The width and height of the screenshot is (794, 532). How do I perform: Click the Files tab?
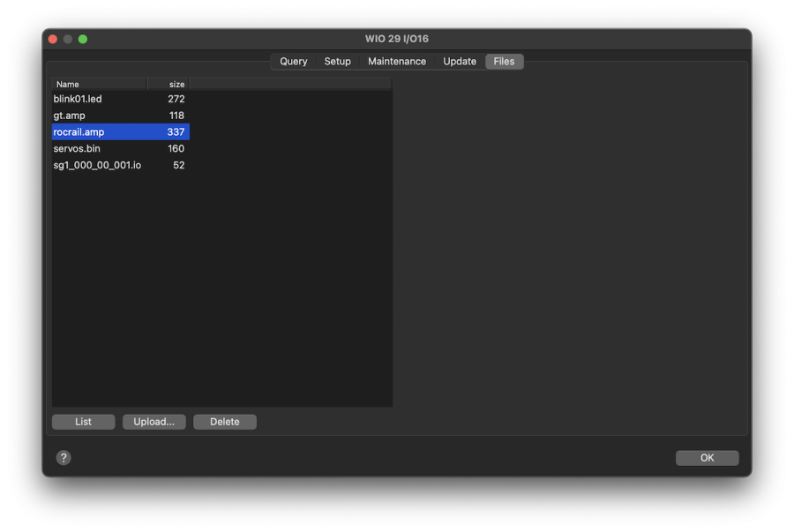[x=504, y=62]
